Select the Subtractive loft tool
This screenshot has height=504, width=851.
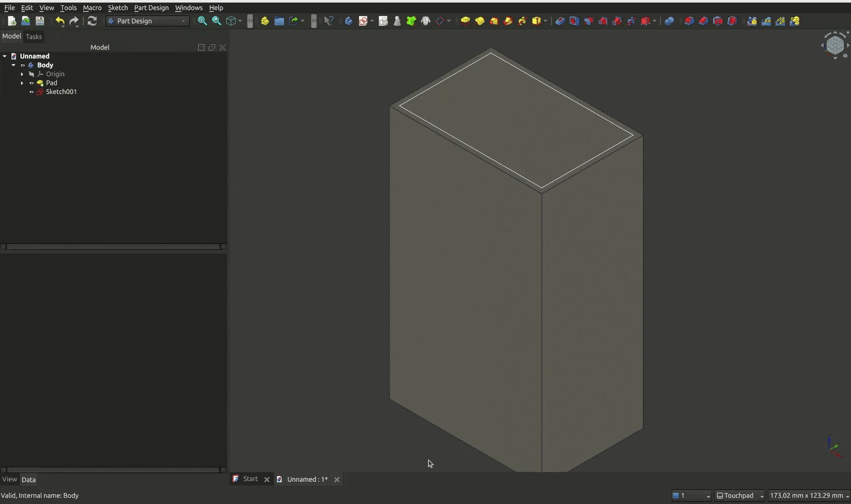point(603,21)
